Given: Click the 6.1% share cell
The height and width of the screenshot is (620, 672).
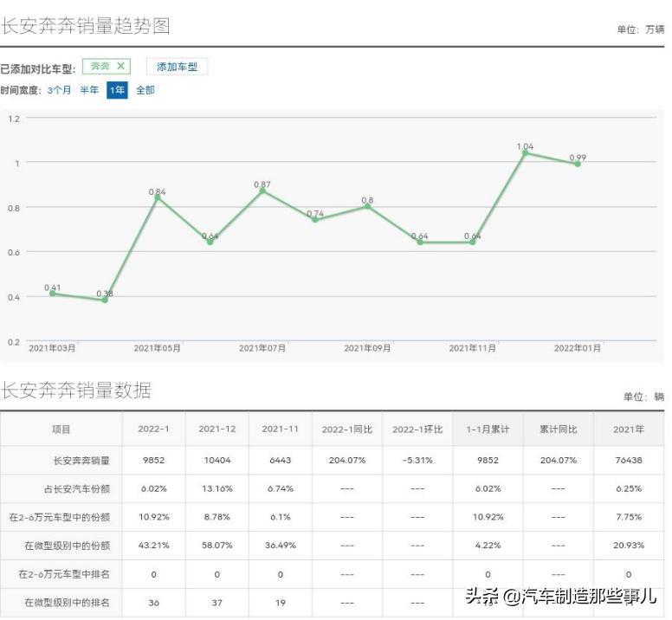Looking at the screenshot, I should [x=281, y=517].
